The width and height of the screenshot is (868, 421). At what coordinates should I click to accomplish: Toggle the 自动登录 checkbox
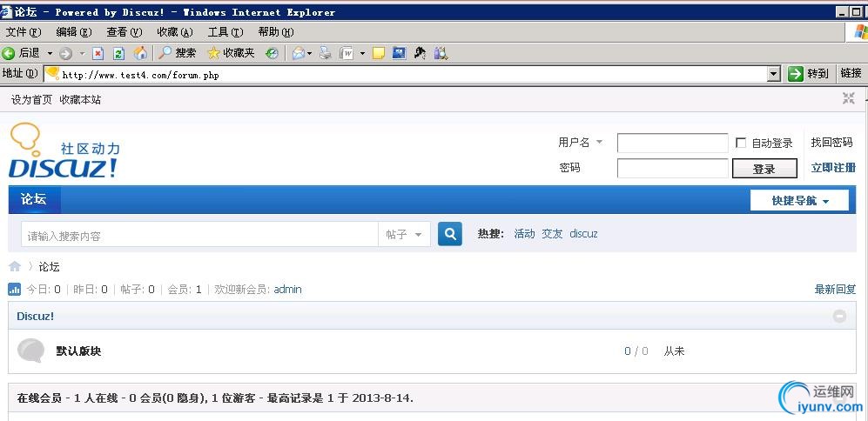[741, 144]
